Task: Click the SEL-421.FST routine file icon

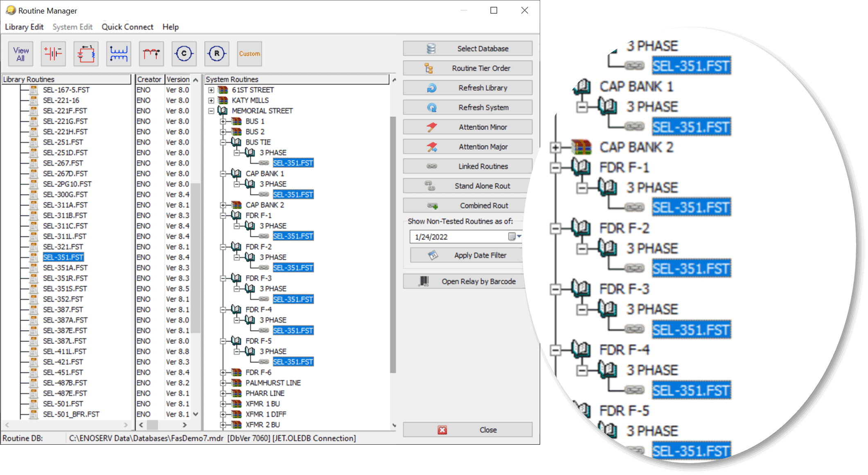Action: coord(34,362)
